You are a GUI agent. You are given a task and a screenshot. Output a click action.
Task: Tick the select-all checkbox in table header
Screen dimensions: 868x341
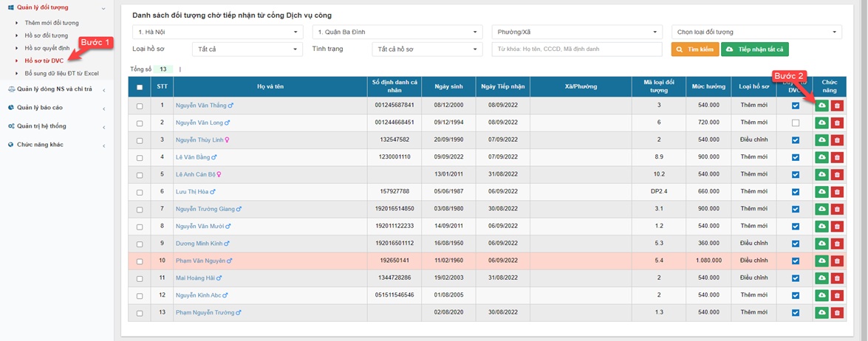click(x=140, y=87)
